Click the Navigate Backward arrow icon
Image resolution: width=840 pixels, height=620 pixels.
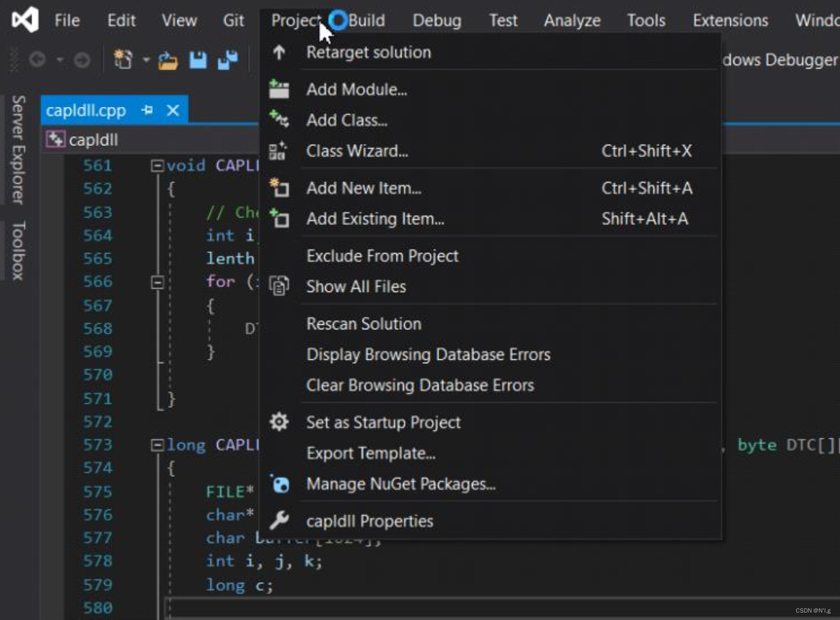pos(37,59)
